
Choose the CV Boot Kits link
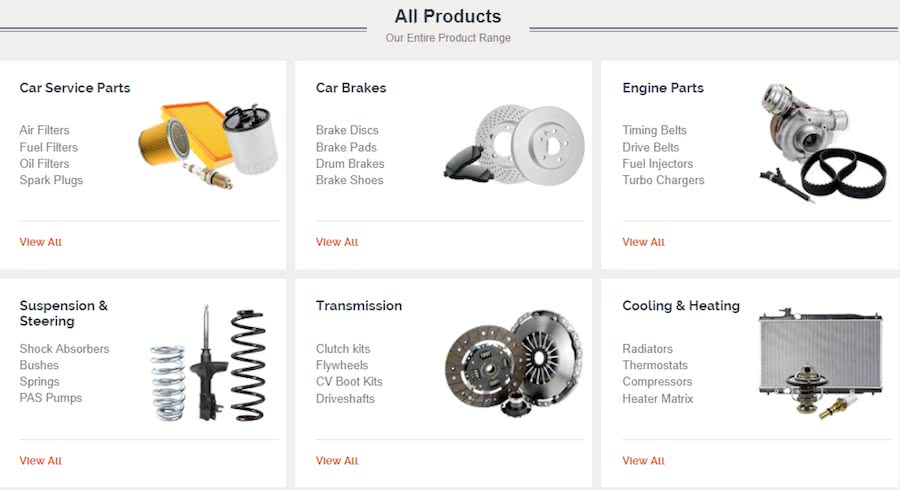[x=349, y=382]
